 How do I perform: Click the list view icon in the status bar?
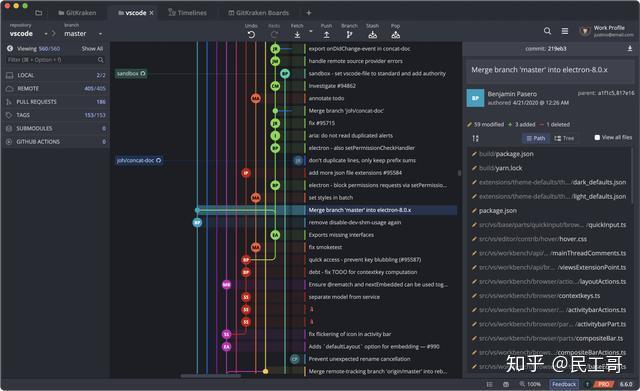(489, 384)
